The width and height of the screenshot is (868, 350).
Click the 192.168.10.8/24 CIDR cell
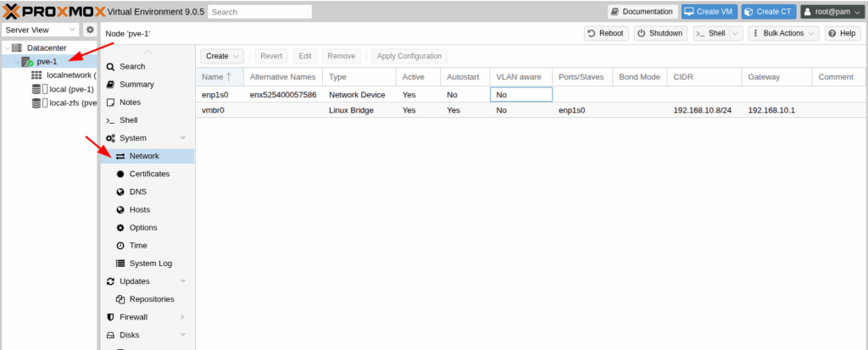pos(703,110)
